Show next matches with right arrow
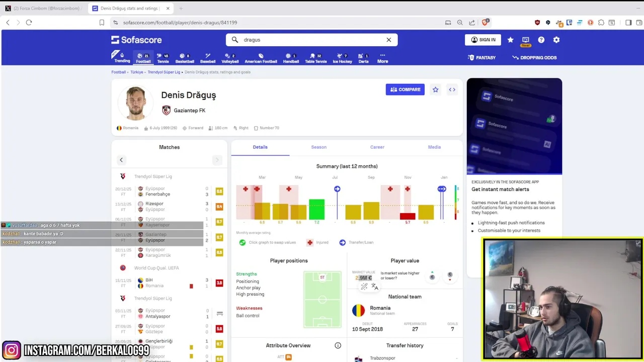Viewport: 644px width, 362px height. 217,160
